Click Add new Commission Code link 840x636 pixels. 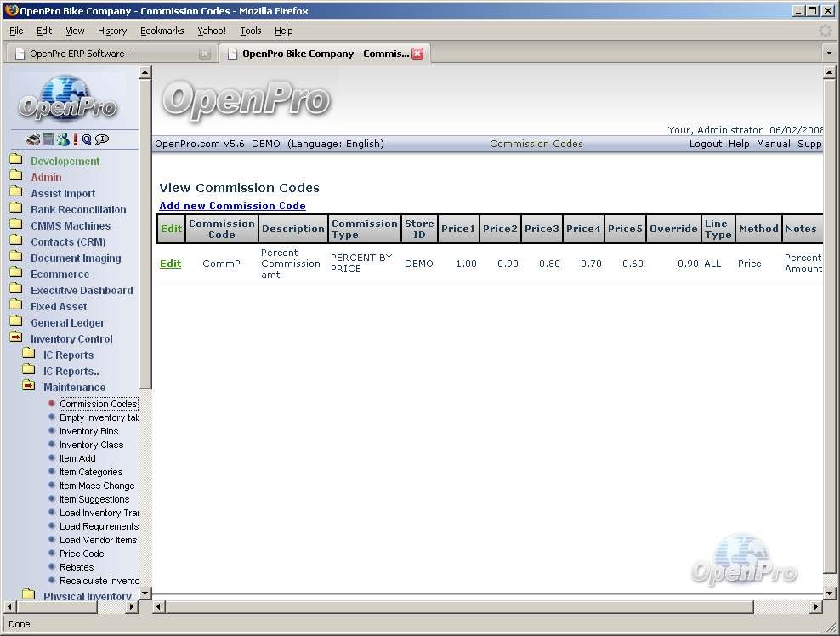click(232, 206)
